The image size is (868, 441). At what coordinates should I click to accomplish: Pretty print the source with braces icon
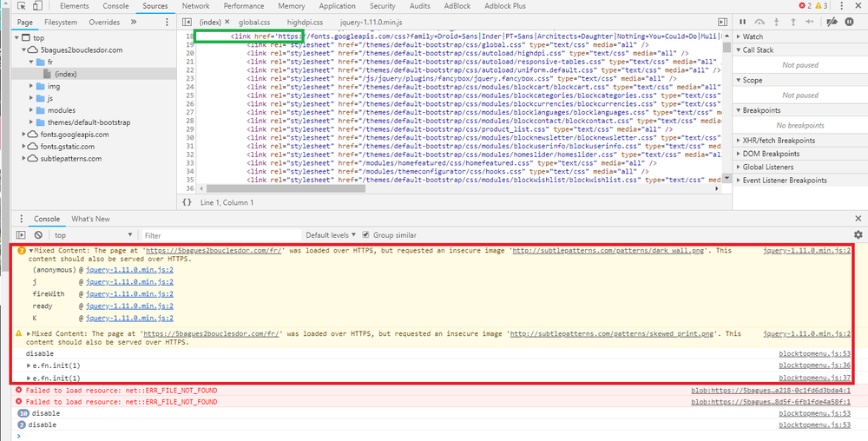[187, 202]
